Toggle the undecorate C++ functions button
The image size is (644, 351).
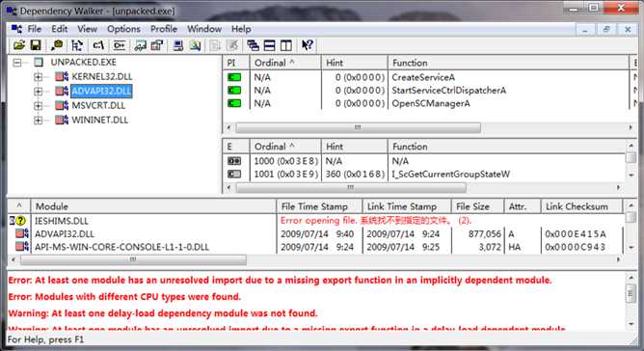pyautogui.click(x=120, y=45)
